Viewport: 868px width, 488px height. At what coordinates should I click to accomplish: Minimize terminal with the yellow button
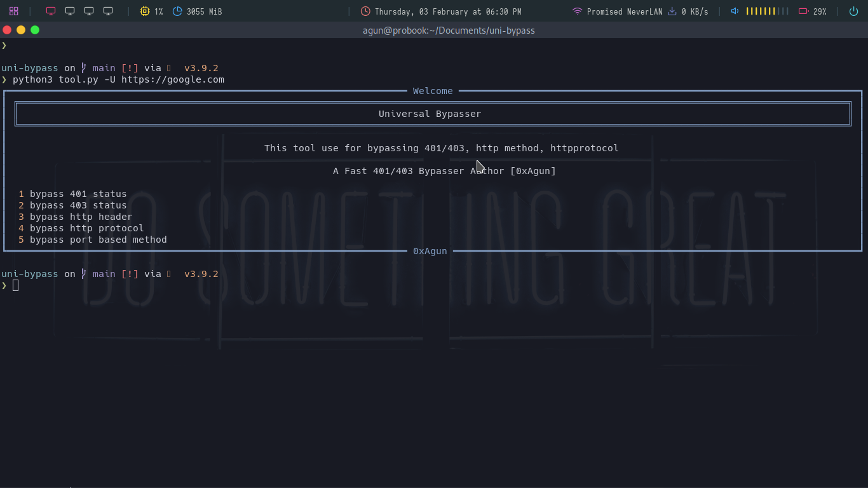(21, 30)
